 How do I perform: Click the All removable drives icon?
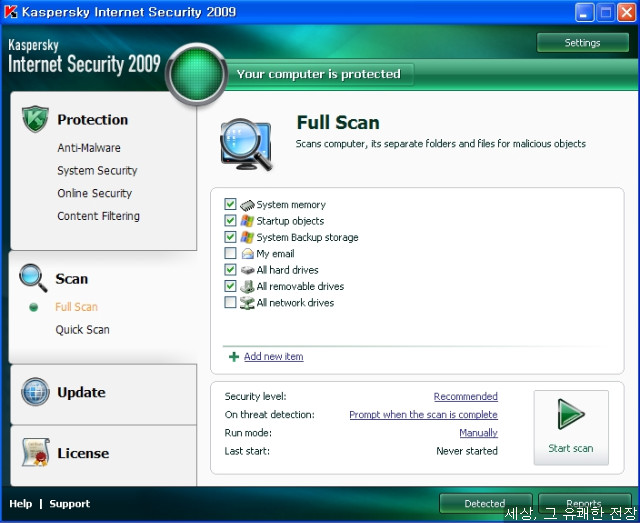[x=247, y=286]
